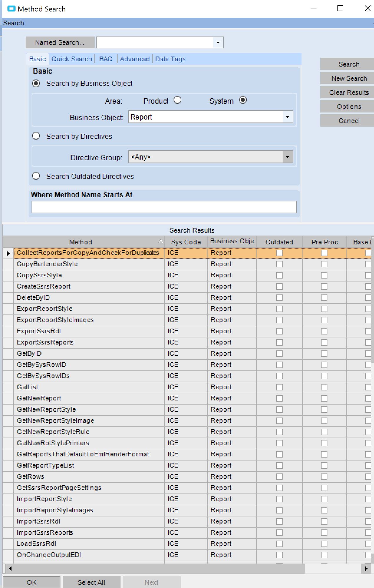The image size is (374, 588).
Task: Check Outdated box for DeleteByID row
Action: pyautogui.click(x=279, y=298)
